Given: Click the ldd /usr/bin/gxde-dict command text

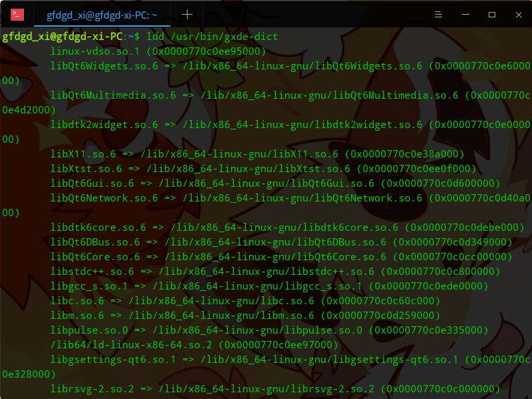Looking at the screenshot, I should (x=212, y=37).
